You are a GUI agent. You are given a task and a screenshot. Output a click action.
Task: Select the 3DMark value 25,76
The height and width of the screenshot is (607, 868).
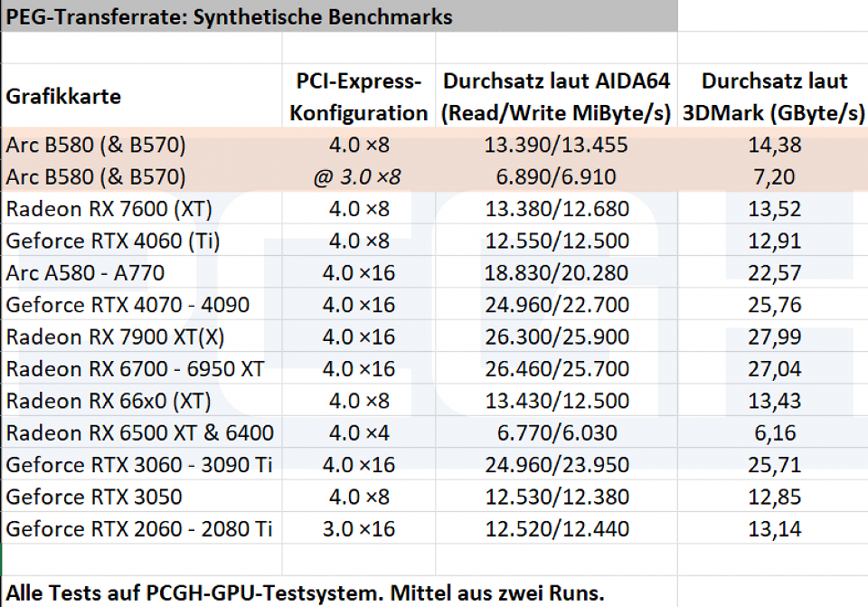773,305
